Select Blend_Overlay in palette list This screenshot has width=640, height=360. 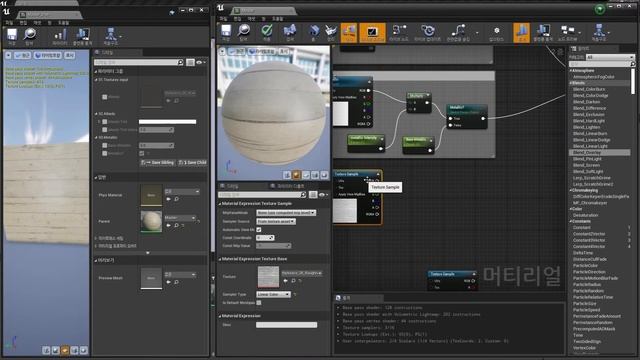pos(587,152)
